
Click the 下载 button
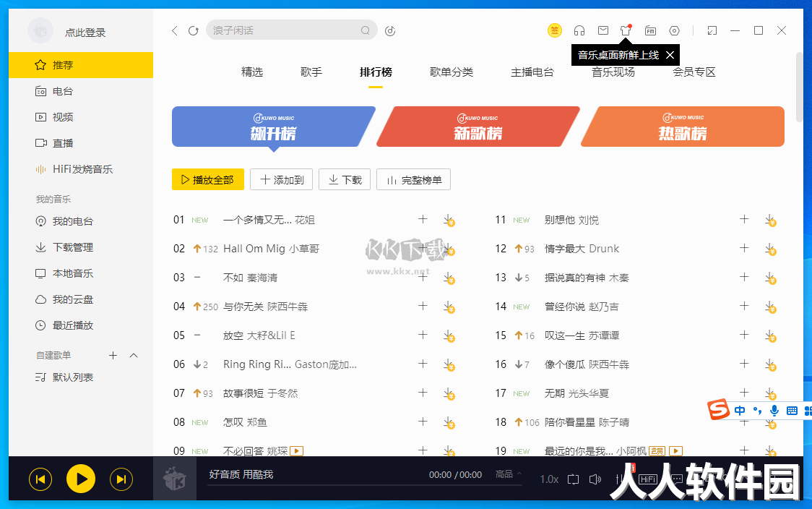345,179
